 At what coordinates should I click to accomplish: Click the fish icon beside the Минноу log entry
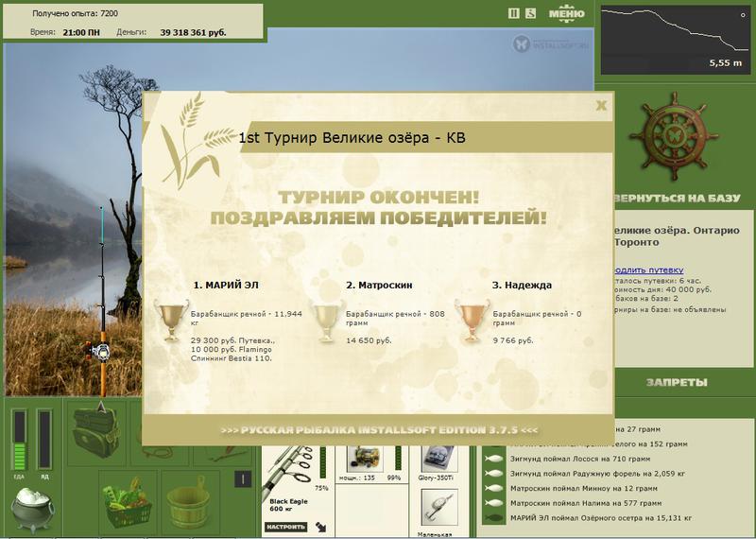[494, 488]
